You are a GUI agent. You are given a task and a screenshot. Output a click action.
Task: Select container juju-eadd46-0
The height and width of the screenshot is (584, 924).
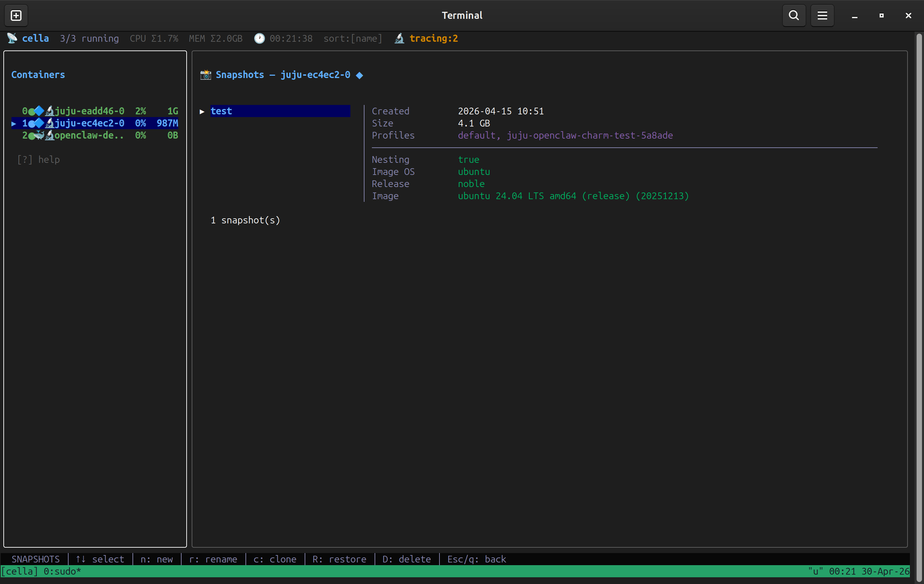click(x=95, y=111)
